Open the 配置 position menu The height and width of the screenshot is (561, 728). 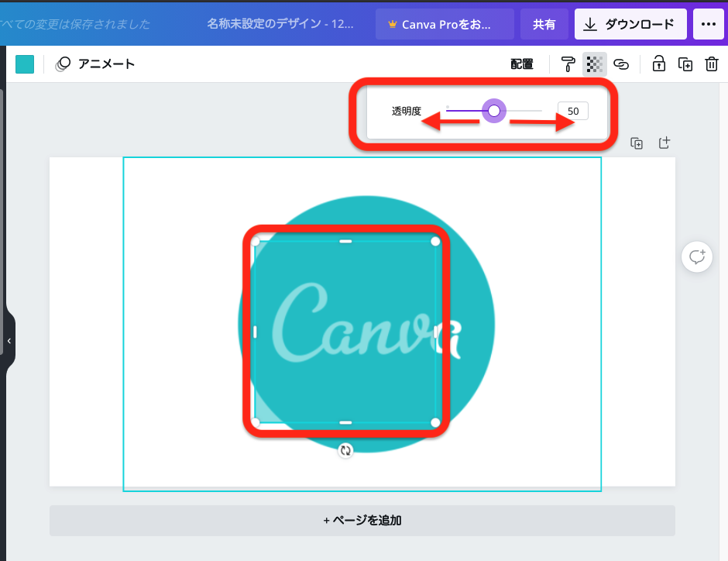[522, 64]
